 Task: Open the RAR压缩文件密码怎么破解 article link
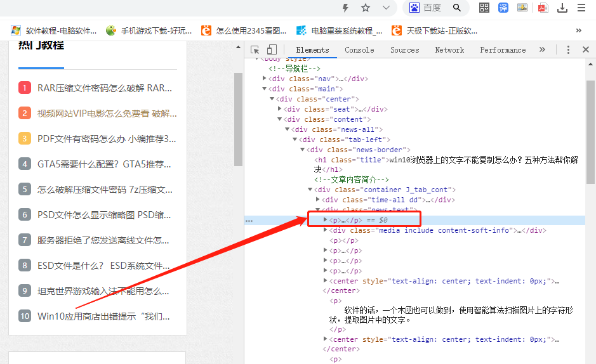pyautogui.click(x=105, y=88)
